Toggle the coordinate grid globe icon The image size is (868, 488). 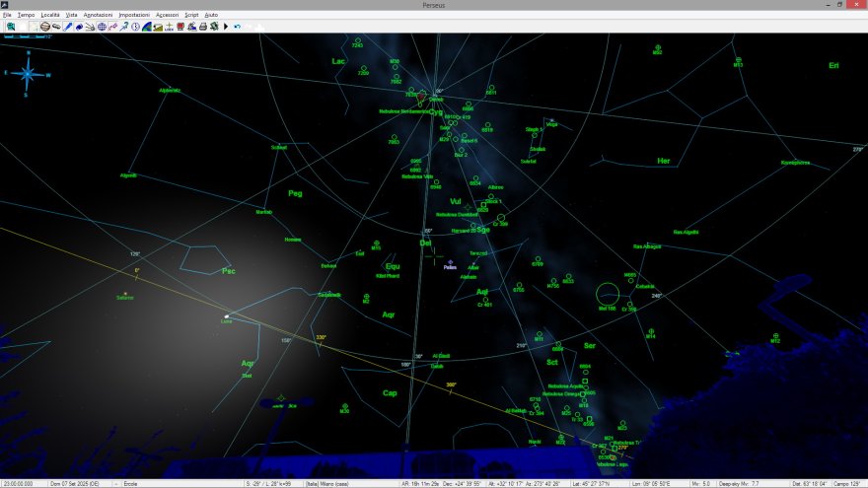click(102, 26)
